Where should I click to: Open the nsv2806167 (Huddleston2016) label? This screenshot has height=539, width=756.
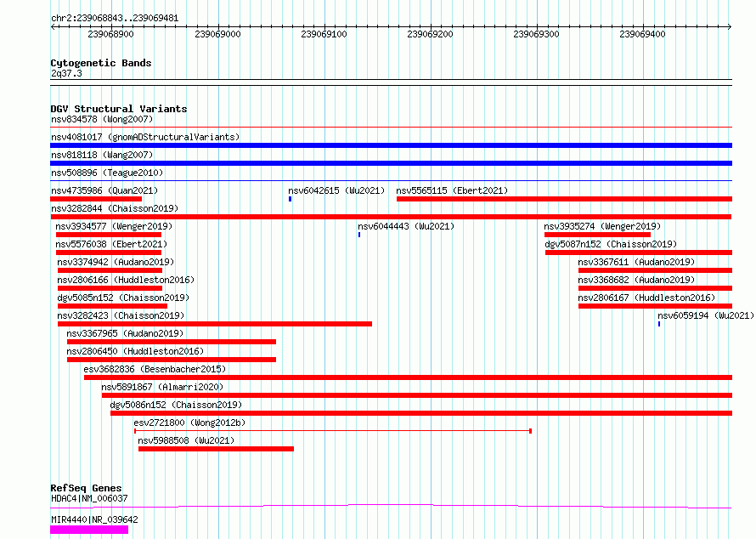click(x=646, y=298)
